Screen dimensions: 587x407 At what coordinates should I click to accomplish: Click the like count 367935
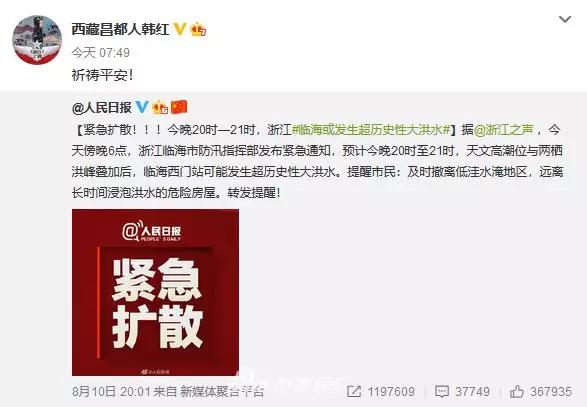coord(551,392)
